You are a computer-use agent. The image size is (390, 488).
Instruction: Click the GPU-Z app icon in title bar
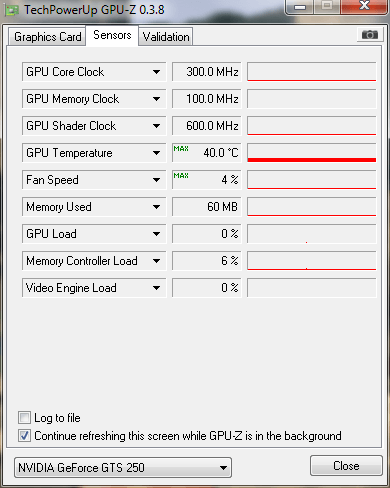pyautogui.click(x=12, y=10)
